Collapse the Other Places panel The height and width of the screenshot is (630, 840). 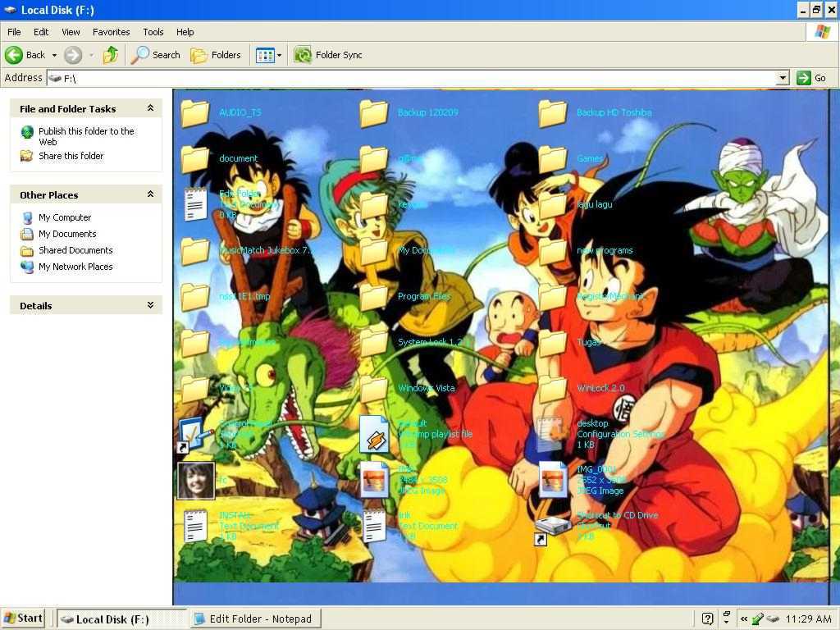pyautogui.click(x=151, y=194)
